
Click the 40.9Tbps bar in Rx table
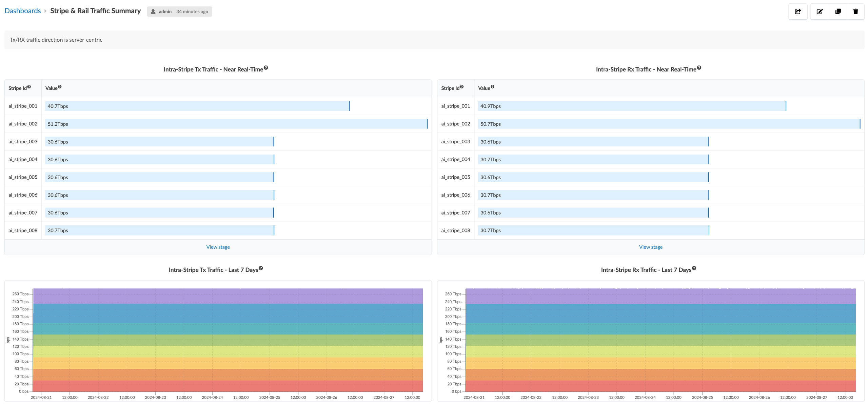pyautogui.click(x=632, y=106)
